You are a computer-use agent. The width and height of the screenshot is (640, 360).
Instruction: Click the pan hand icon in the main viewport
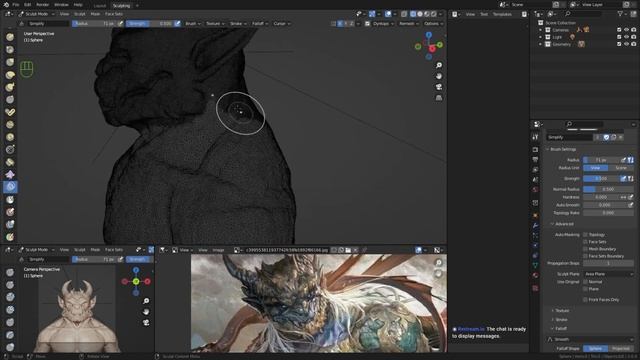pyautogui.click(x=439, y=76)
